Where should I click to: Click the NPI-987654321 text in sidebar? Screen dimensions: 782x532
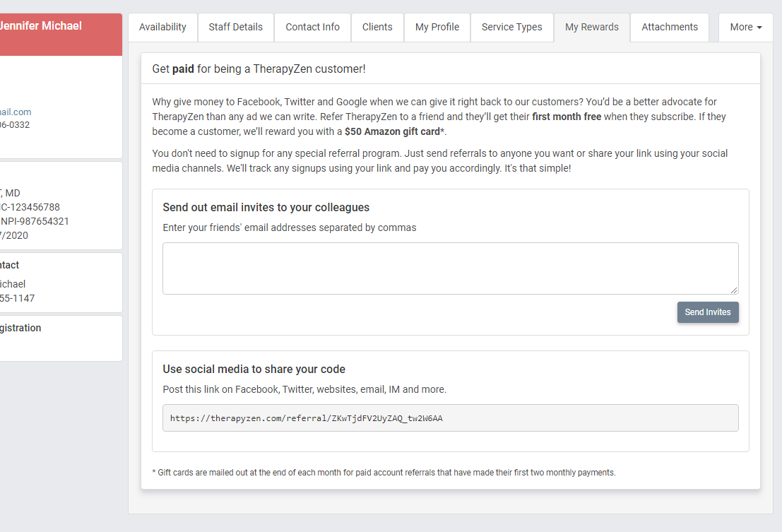[x=35, y=221]
